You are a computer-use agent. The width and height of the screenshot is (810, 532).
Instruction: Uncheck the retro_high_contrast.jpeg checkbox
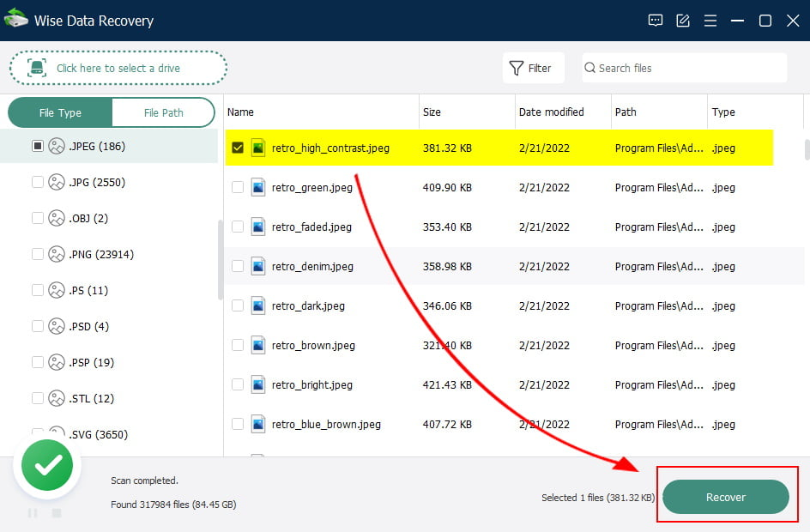(x=238, y=148)
